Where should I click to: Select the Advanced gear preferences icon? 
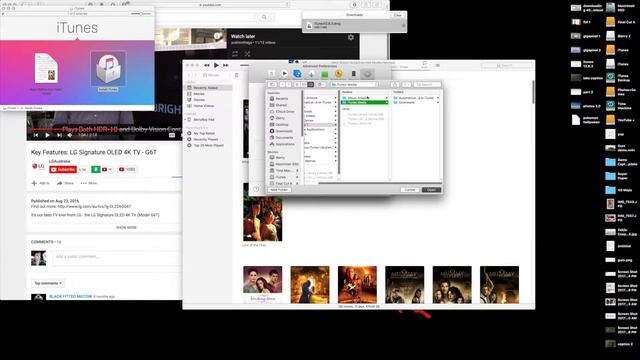click(367, 74)
